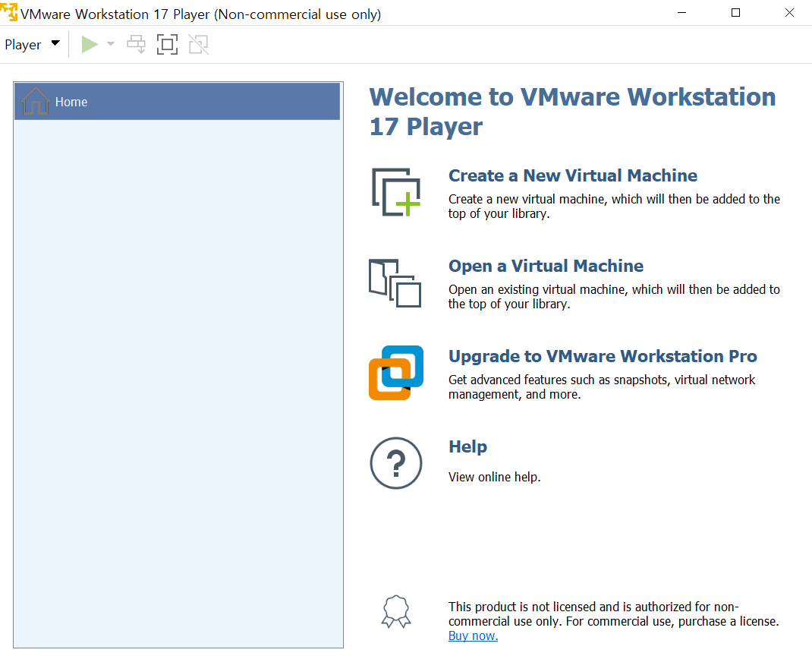Image resolution: width=812 pixels, height=656 pixels.
Task: Select Upgrade to VMware Workstation Pro link
Action: click(x=603, y=357)
